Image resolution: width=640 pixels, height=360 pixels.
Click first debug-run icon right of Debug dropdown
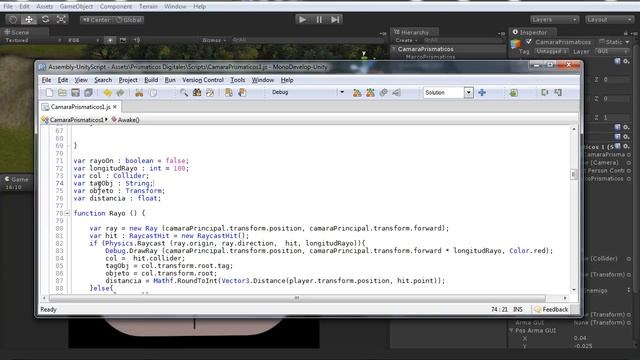357,93
